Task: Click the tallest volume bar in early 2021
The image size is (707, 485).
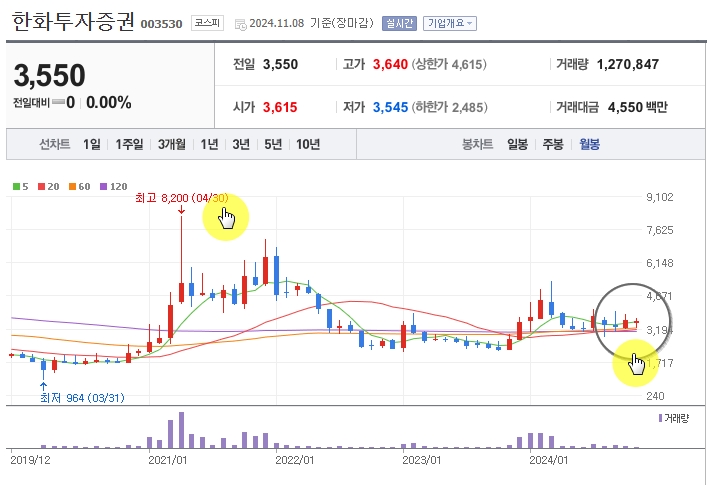Action: point(181,430)
